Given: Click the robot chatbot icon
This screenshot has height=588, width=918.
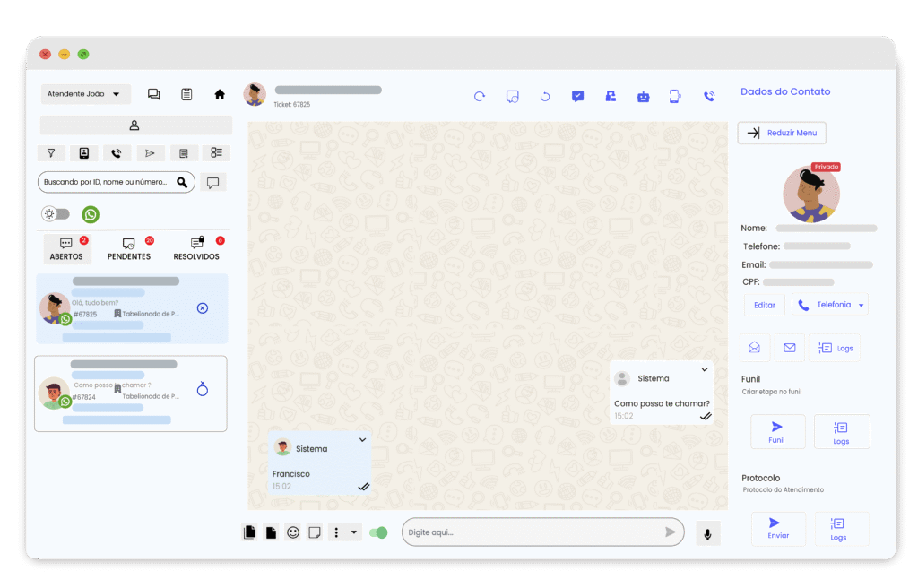Looking at the screenshot, I should 643,97.
